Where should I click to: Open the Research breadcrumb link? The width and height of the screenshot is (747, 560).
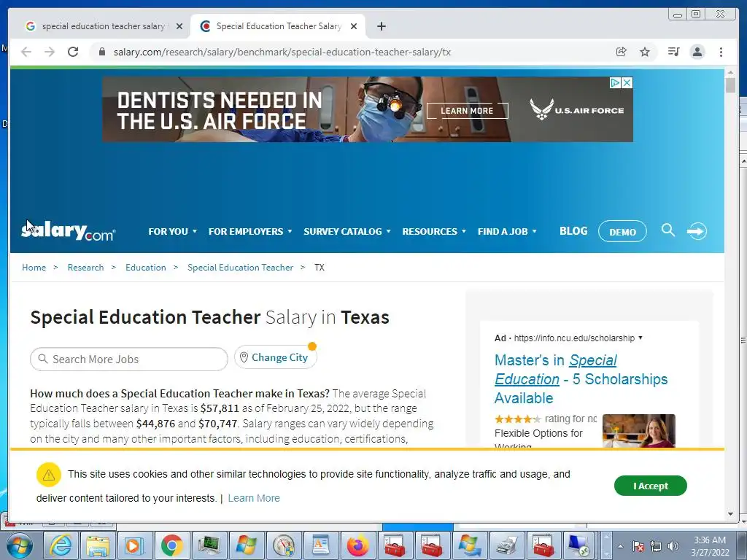tap(86, 268)
